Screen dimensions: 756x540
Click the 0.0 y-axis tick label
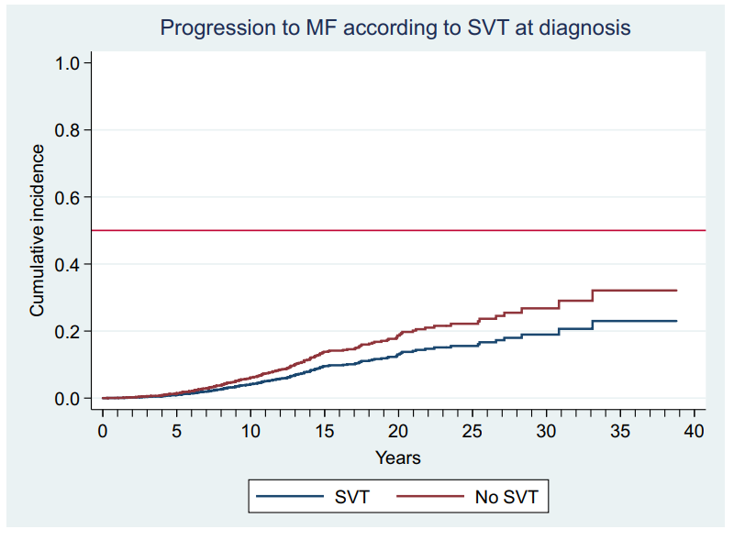coord(68,399)
